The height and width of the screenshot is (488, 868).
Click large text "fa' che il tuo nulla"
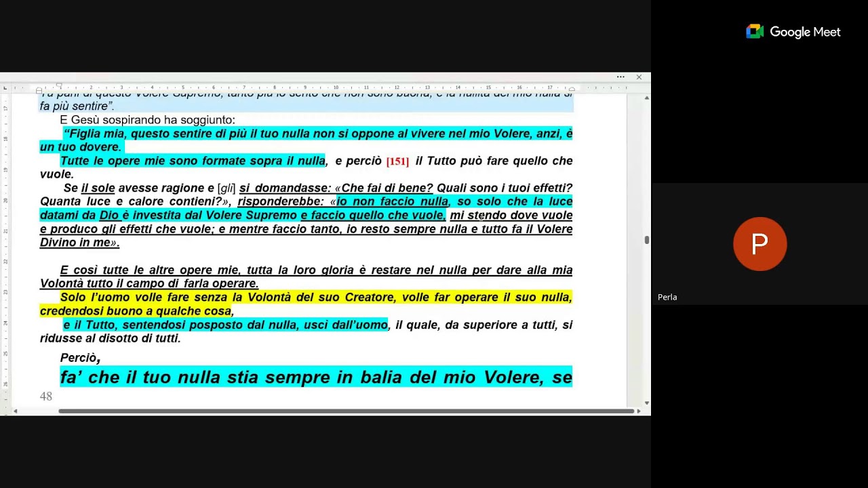[x=140, y=378]
